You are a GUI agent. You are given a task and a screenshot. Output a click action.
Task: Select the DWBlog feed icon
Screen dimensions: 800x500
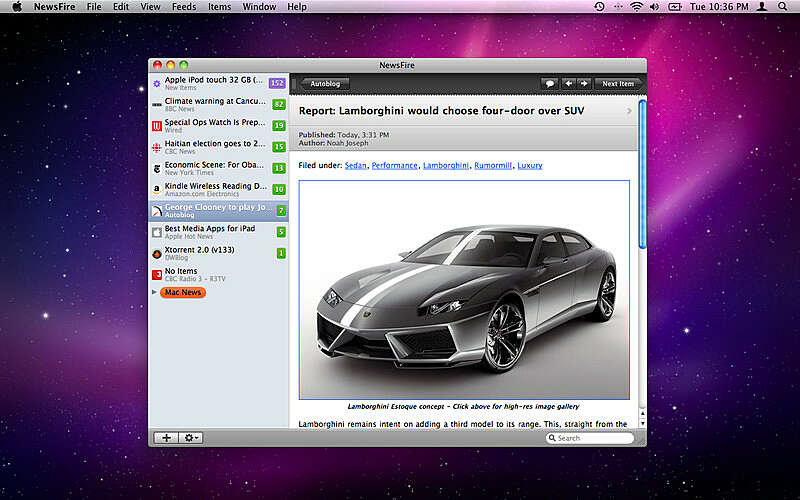[157, 254]
